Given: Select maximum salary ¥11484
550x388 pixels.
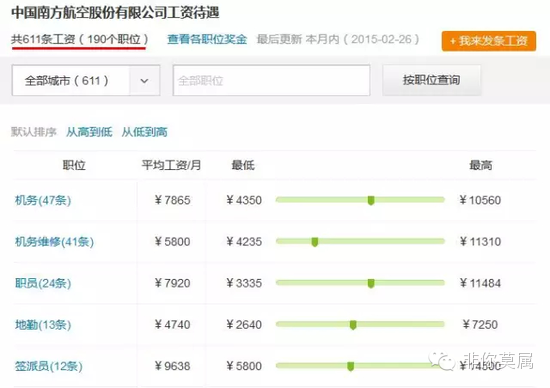Looking at the screenshot, I should click(x=480, y=283).
